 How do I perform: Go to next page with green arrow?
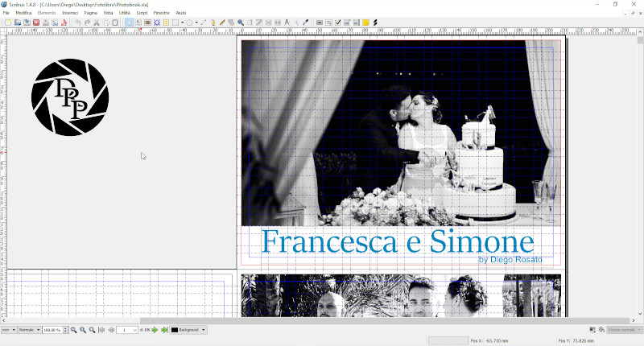pyautogui.click(x=155, y=330)
